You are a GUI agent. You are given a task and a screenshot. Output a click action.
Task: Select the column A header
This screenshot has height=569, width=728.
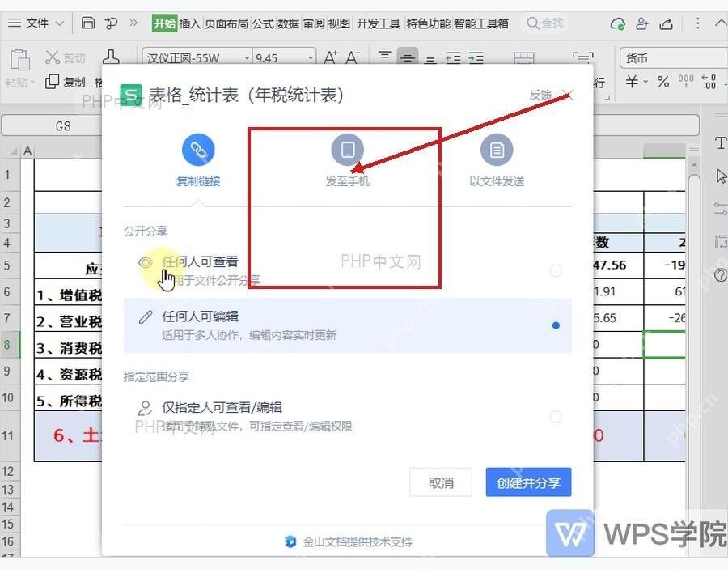point(28,151)
